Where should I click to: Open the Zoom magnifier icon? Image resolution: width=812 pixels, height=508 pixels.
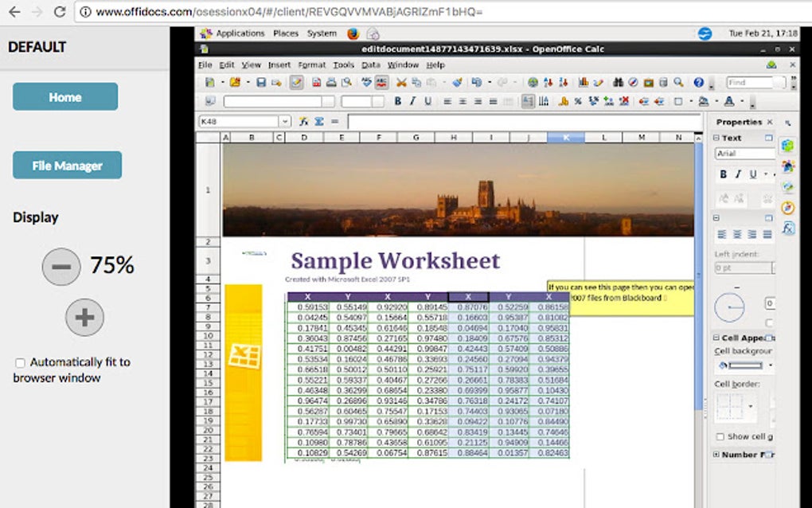(x=677, y=82)
